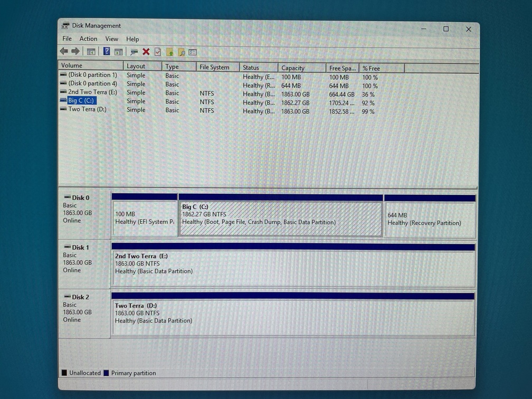Select the 2nd Two Terra (E:) volume row

point(92,92)
